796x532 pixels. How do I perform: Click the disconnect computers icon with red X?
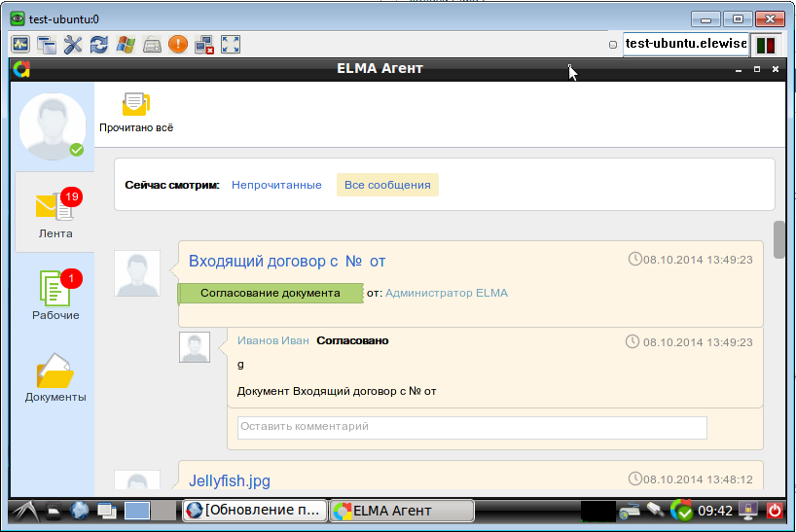tap(204, 45)
